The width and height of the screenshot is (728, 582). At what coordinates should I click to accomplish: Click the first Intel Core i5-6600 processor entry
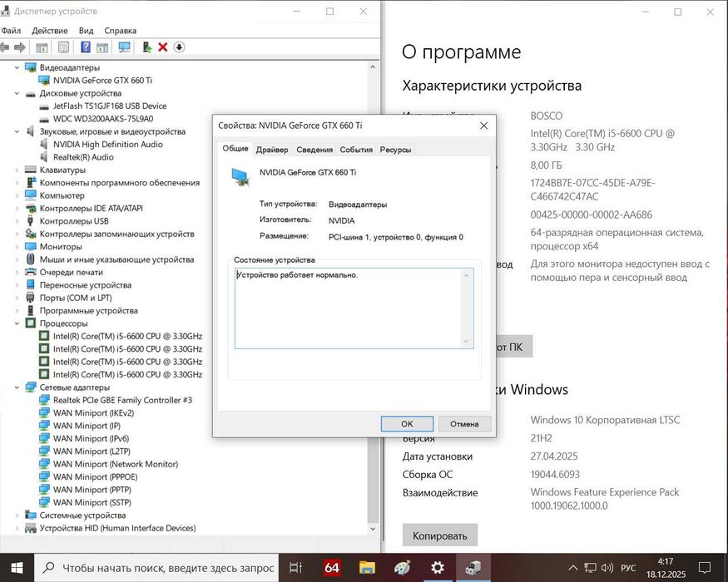[x=127, y=336]
